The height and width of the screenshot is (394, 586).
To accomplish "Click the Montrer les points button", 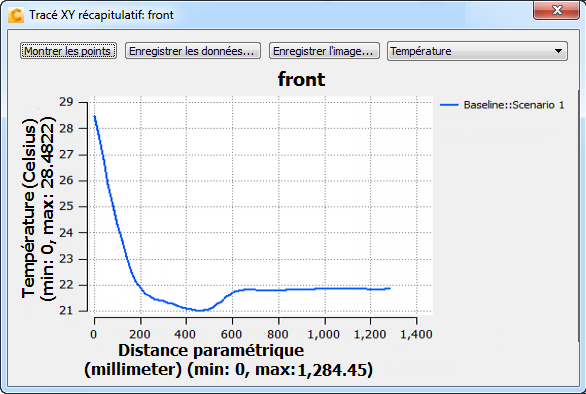I will [x=68, y=51].
